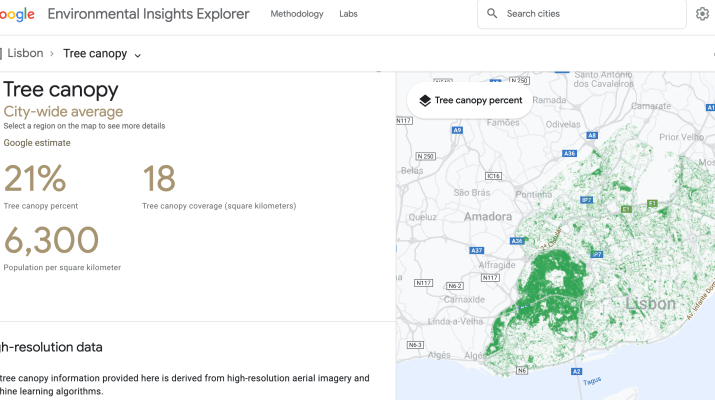The image size is (715, 400).
Task: Click the City-wide average subtitle
Action: (x=63, y=111)
